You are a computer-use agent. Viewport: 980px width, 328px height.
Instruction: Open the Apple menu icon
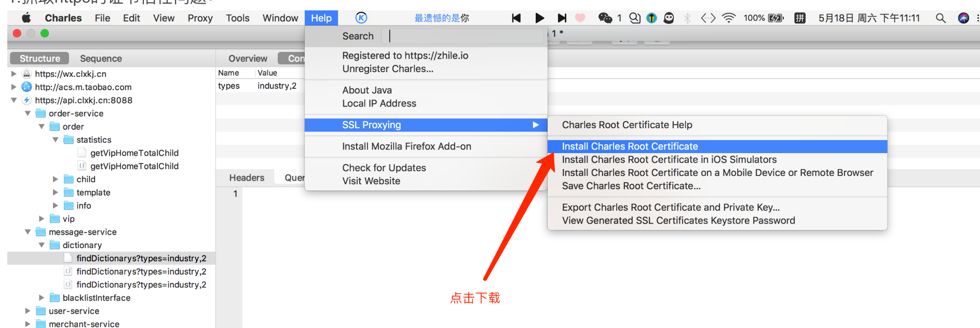click(x=26, y=18)
